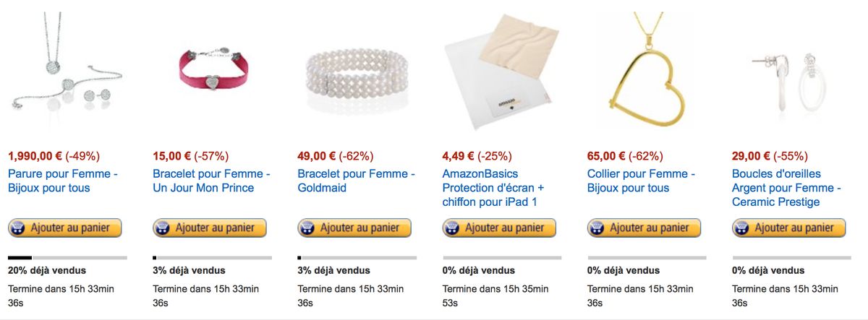Click the cart icon under AmazonBasics Protection d'écran
The width and height of the screenshot is (868, 320).
[x=453, y=228]
